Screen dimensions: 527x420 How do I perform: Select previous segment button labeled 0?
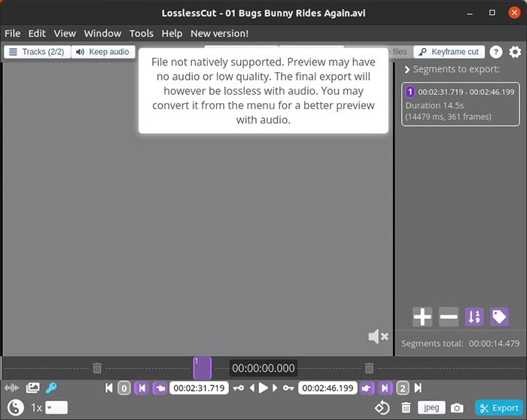tap(124, 388)
